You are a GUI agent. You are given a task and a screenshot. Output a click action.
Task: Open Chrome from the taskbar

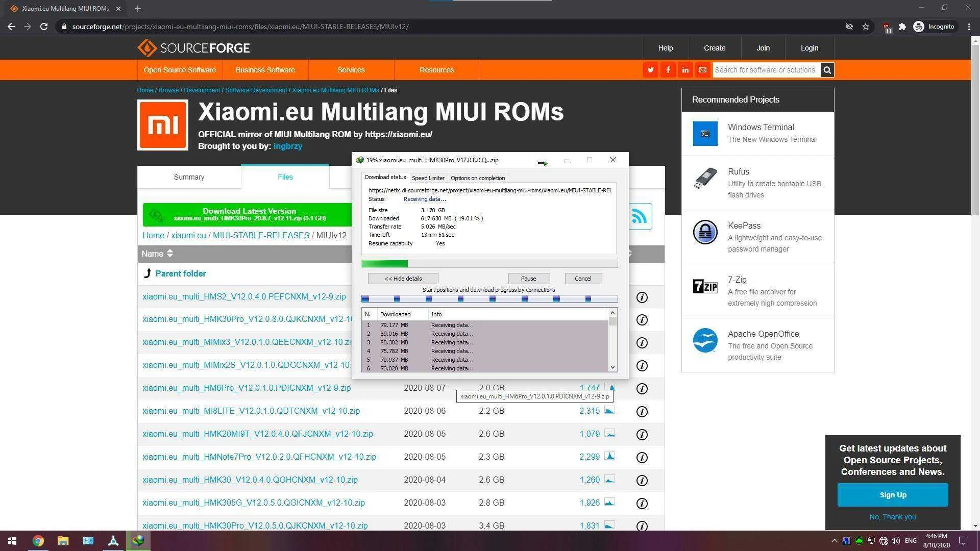pos(38,541)
